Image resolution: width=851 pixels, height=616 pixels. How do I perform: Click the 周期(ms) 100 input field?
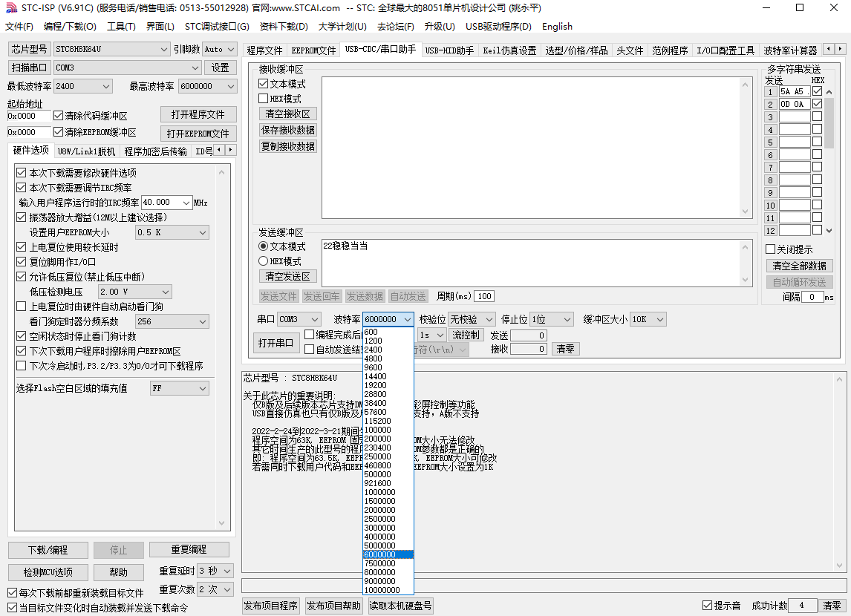pos(484,296)
